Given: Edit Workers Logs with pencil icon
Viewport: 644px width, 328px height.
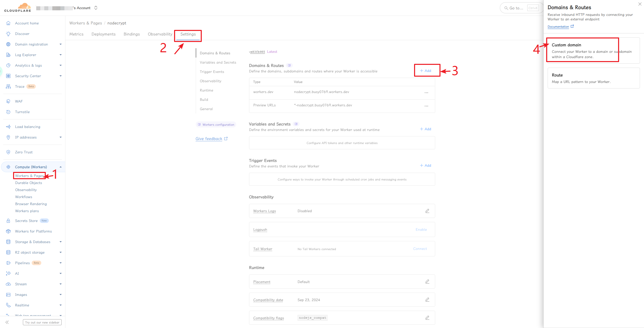Looking at the screenshot, I should point(427,211).
